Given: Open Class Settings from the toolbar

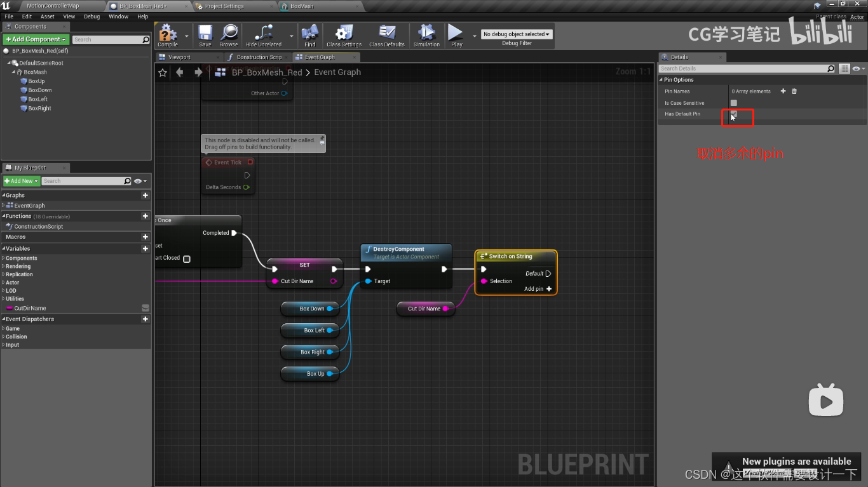Looking at the screenshot, I should [344, 36].
